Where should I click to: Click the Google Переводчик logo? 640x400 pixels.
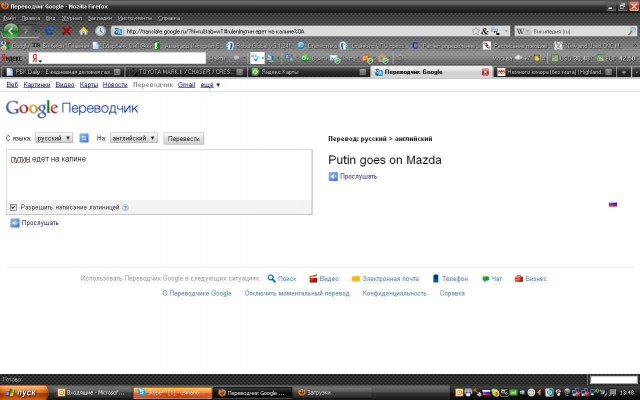72,109
